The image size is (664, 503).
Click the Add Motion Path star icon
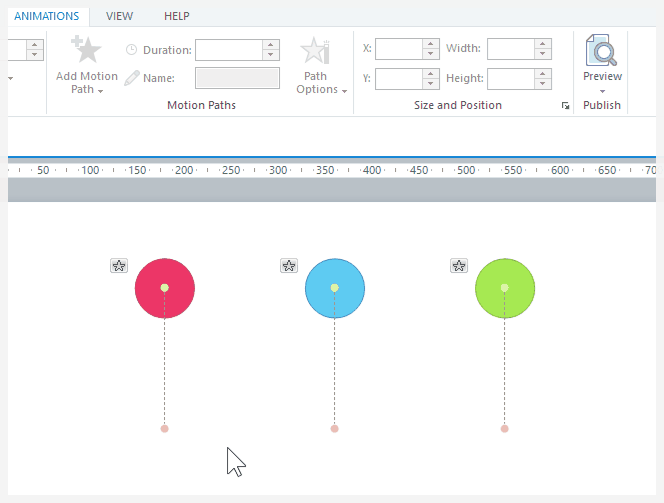pos(86,49)
